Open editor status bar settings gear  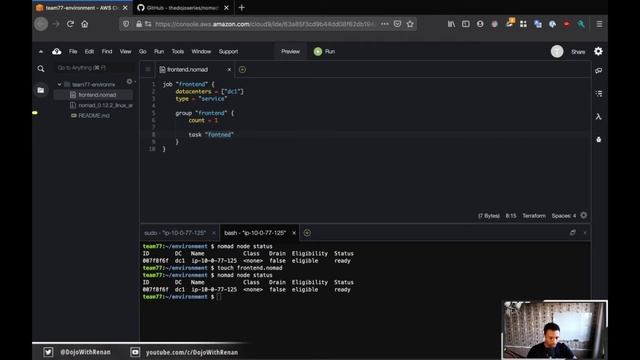584,215
